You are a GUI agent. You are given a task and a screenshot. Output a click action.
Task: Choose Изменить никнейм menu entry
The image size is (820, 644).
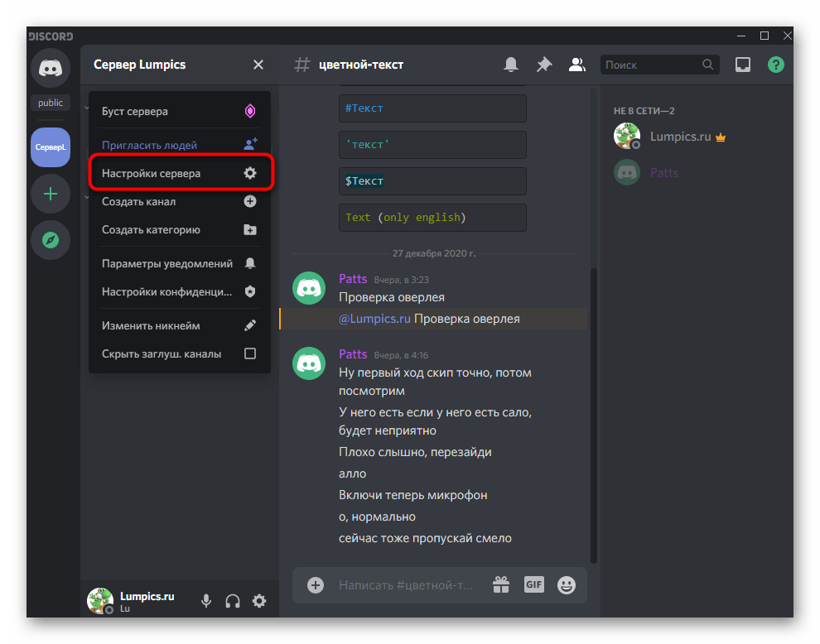click(180, 325)
